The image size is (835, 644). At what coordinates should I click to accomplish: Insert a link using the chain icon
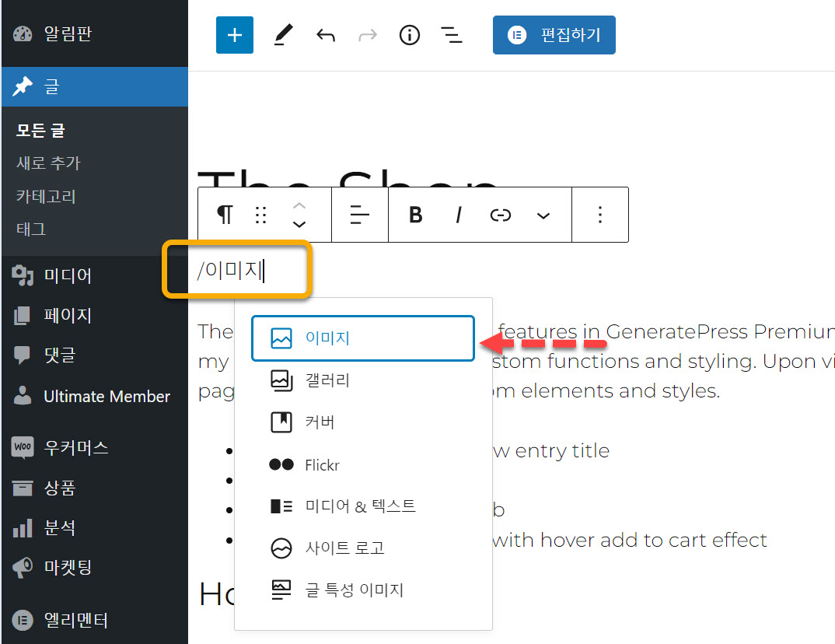tap(500, 215)
